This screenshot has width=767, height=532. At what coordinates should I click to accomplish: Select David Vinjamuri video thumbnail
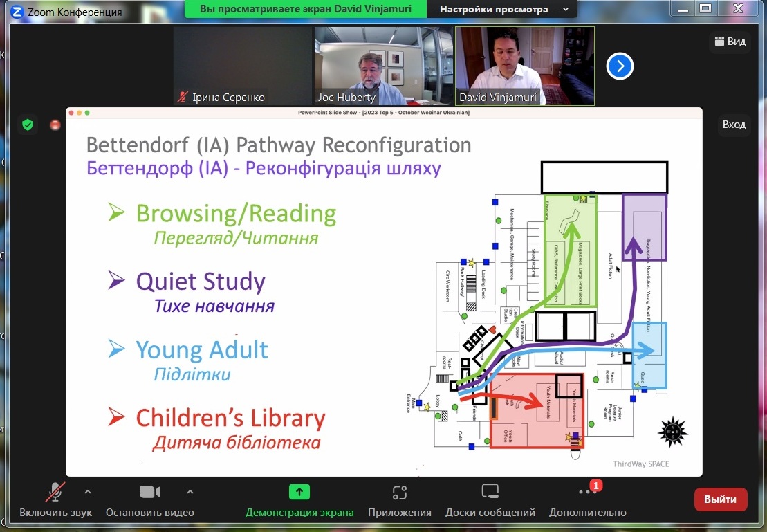tap(524, 66)
